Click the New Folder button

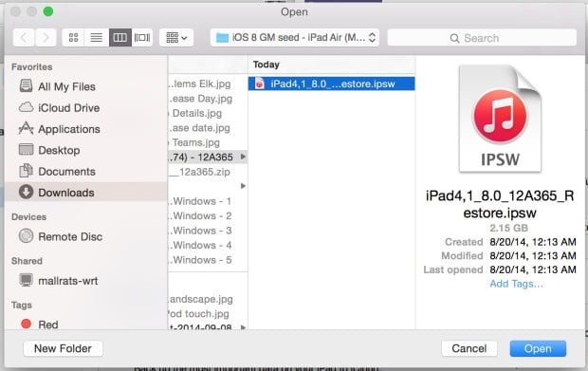coord(63,348)
